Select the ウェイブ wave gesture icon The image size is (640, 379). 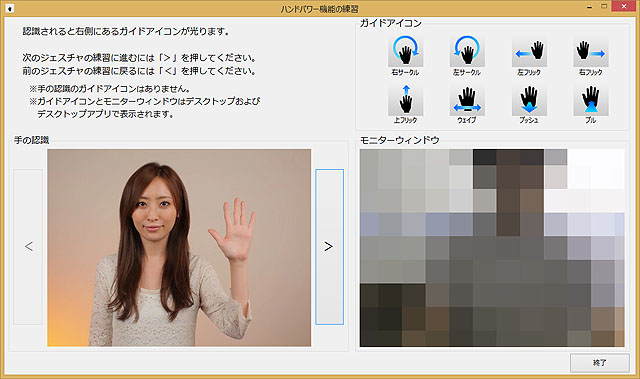tap(467, 100)
